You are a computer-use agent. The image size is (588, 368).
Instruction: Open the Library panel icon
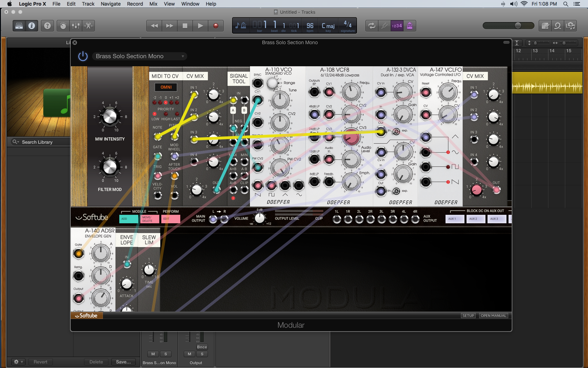click(19, 26)
